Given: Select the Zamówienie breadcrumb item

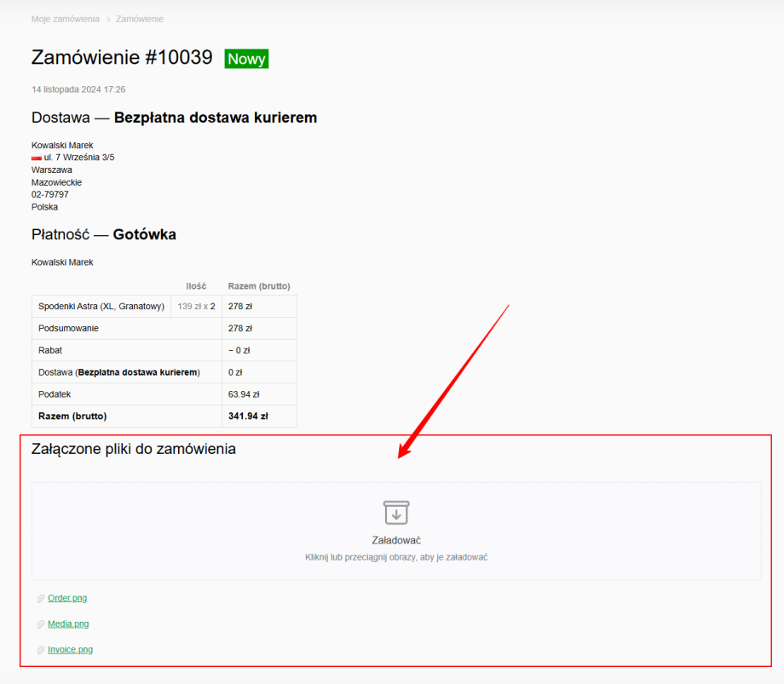Looking at the screenshot, I should (140, 19).
